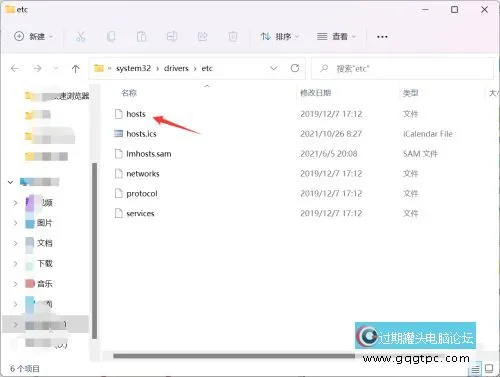This screenshot has width=500, height=377.
Task: Click the hosts.ics iCalendar File type cell
Action: click(428, 134)
